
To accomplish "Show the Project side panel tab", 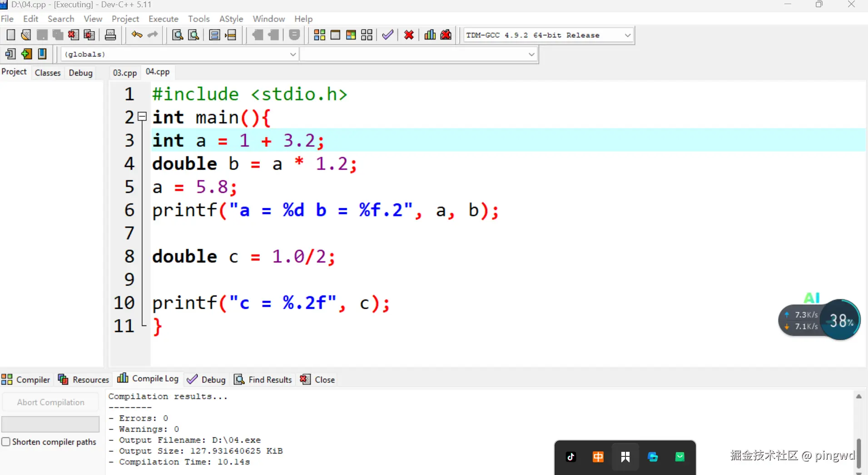I will 14,72.
